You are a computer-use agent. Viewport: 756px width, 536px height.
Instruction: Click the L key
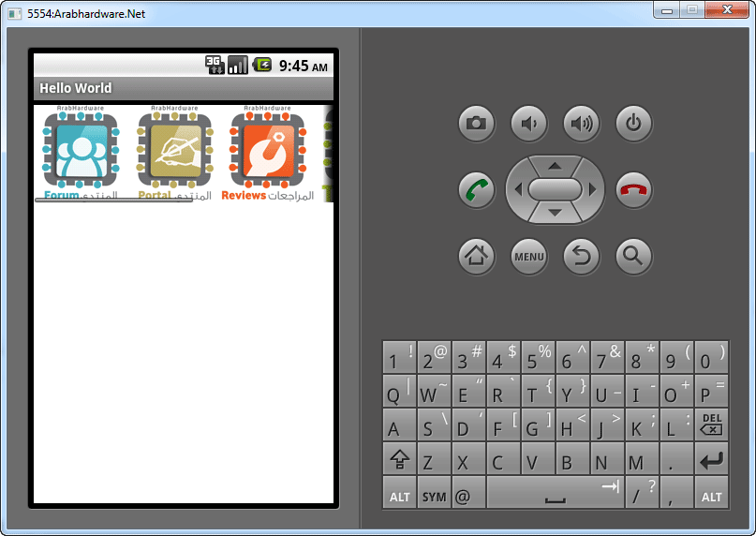(677, 424)
